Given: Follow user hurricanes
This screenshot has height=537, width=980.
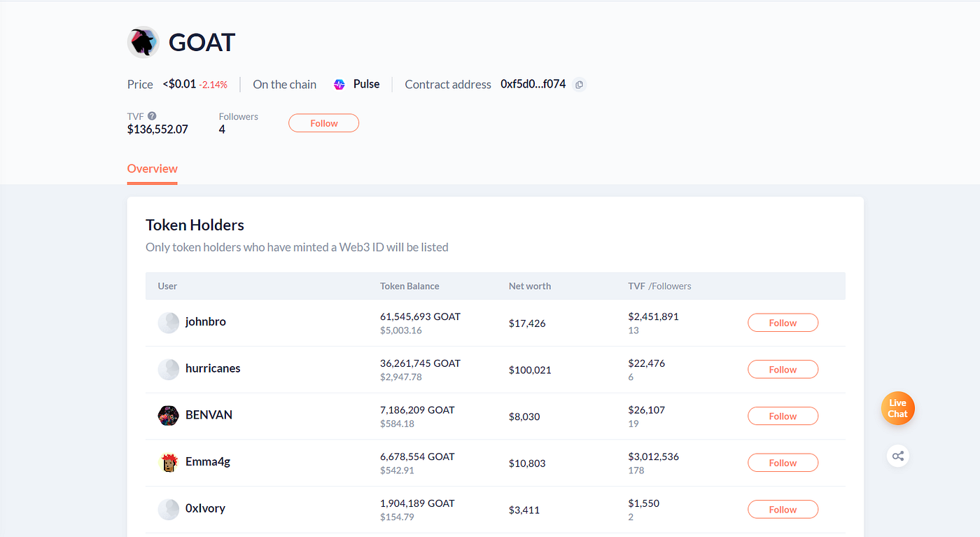Looking at the screenshot, I should pyautogui.click(x=783, y=370).
